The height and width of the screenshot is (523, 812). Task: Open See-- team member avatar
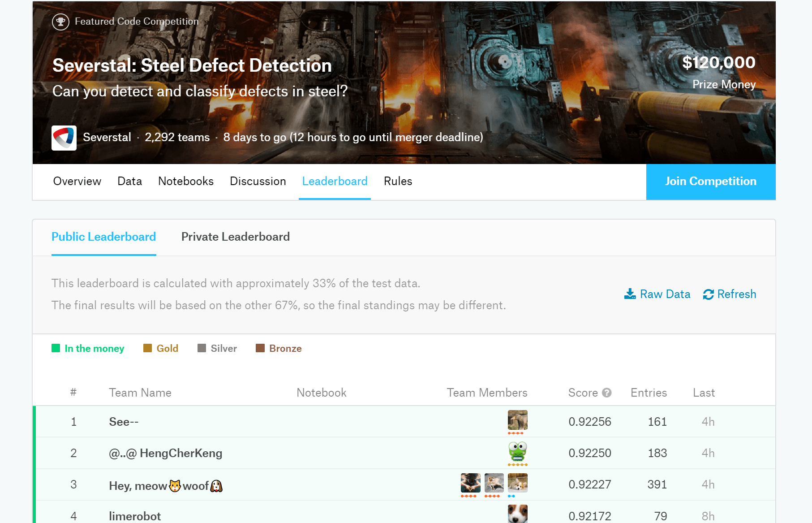518,420
